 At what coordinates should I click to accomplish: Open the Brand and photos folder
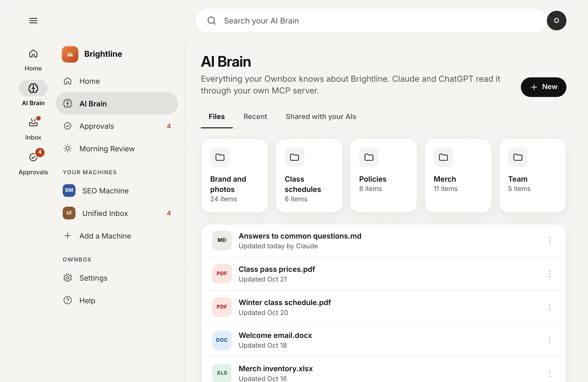tap(234, 176)
